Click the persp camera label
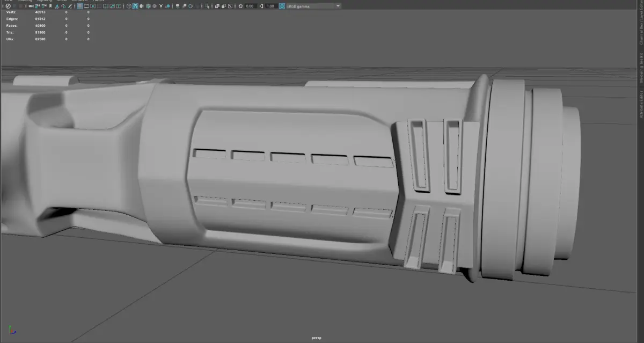Viewport: 644px width, 343px height. [316, 338]
